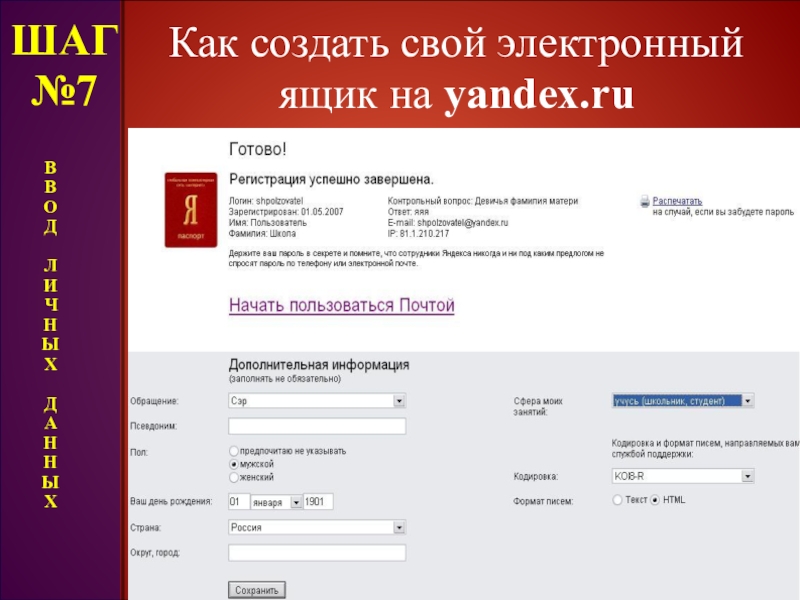
Task: Open the Страна dropdown showing Россия
Action: coord(317,527)
